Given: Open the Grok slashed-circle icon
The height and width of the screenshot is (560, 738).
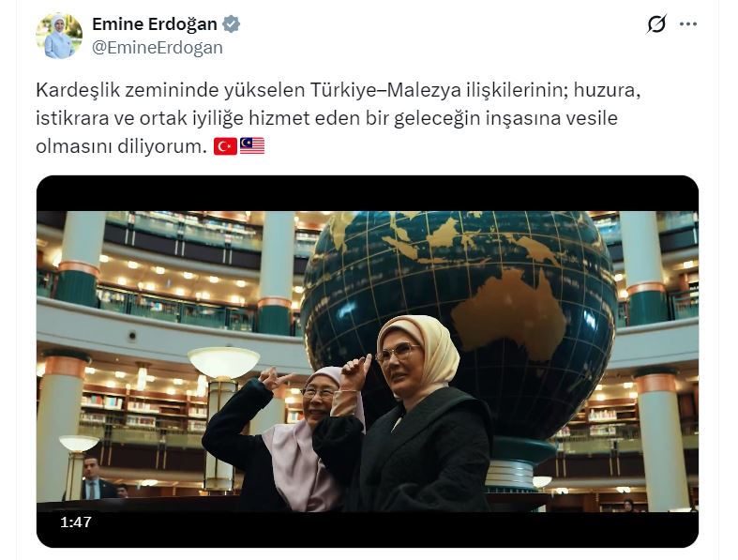Looking at the screenshot, I should (656, 24).
